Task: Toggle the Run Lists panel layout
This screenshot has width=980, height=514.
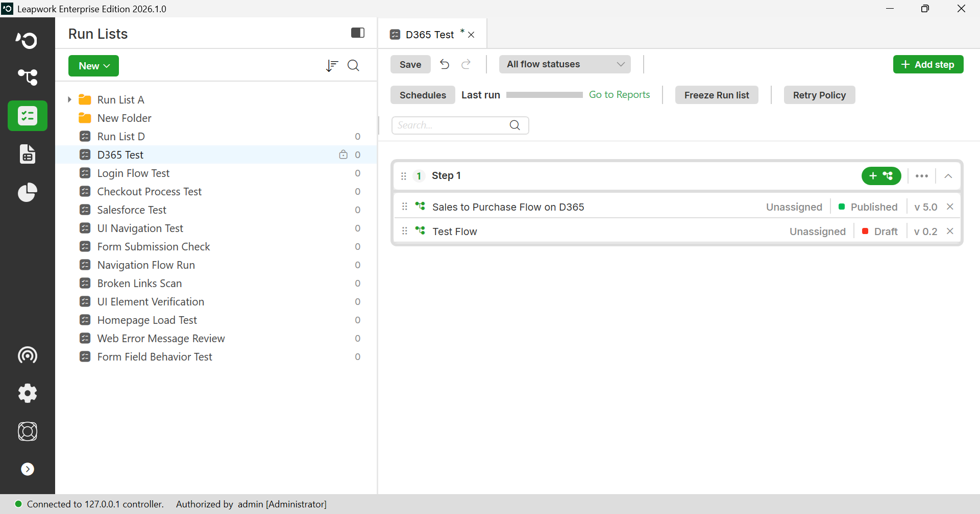Action: pyautogui.click(x=358, y=33)
